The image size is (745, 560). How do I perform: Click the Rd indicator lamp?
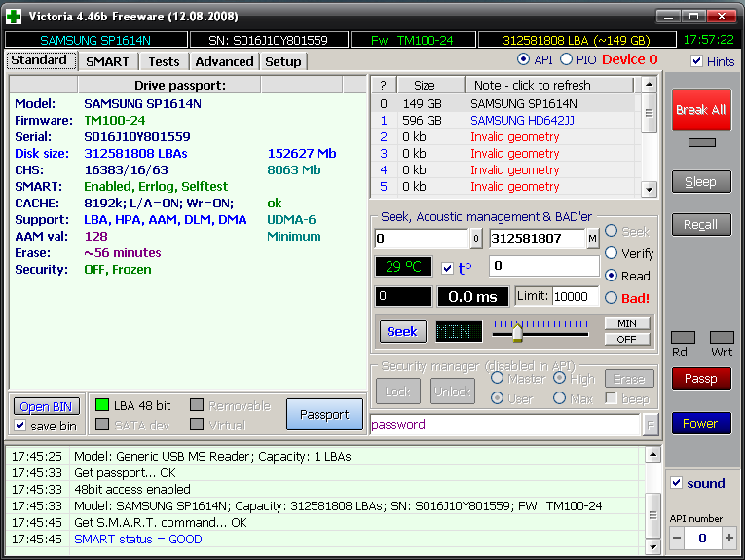[x=683, y=337]
